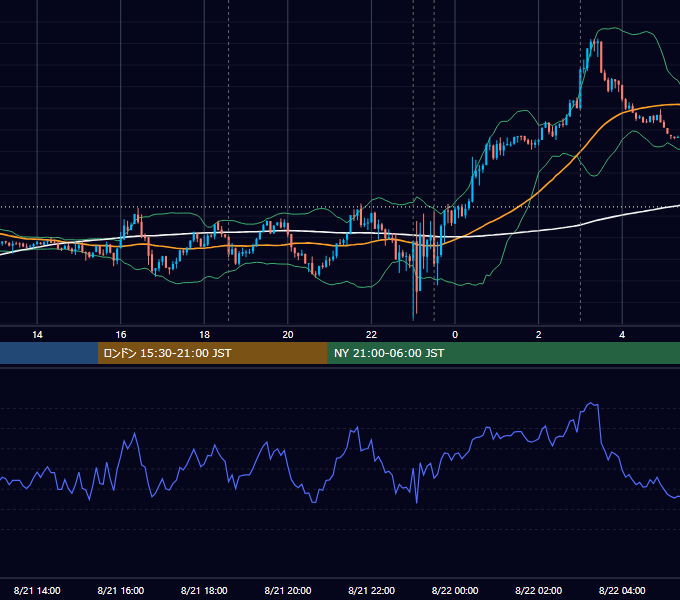Click the 8/22 04:00 date label
This screenshot has height=600, width=680.
[622, 591]
